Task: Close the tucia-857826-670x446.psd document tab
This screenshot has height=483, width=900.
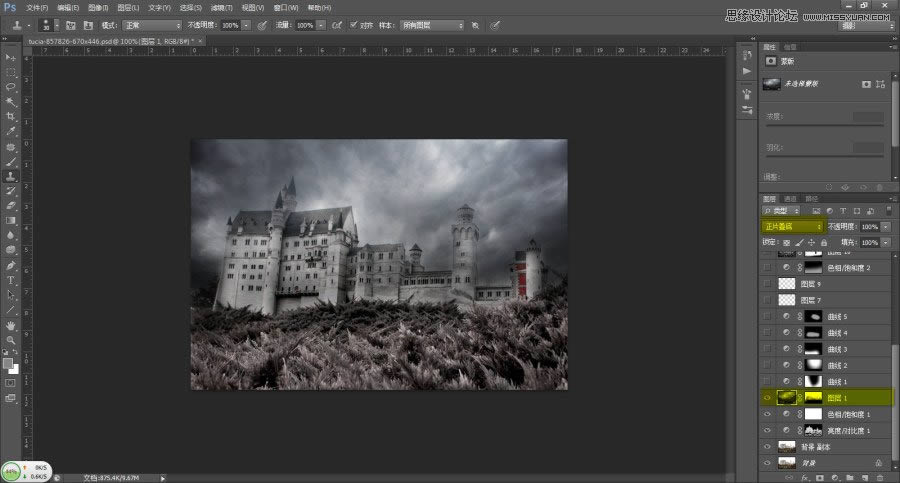Action: click(201, 41)
